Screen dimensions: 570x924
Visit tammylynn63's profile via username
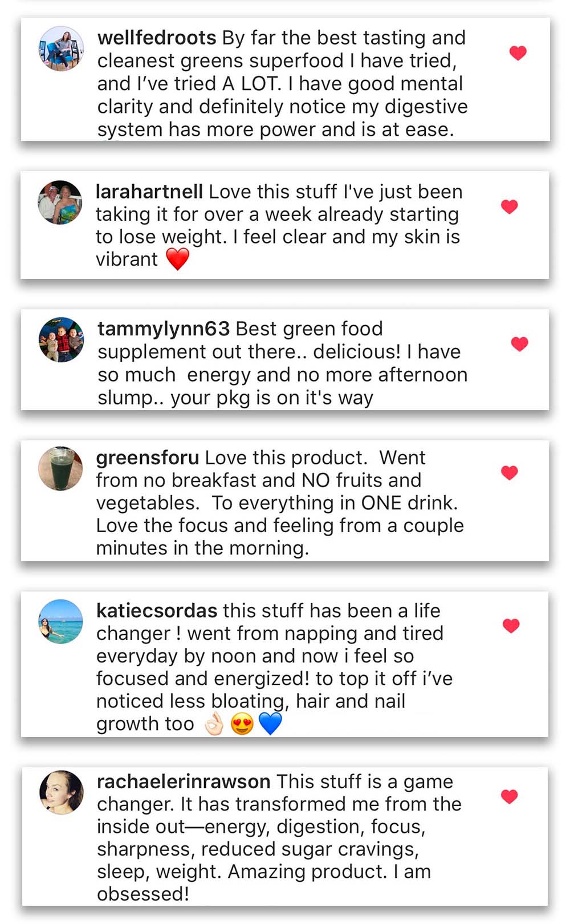[x=163, y=329]
